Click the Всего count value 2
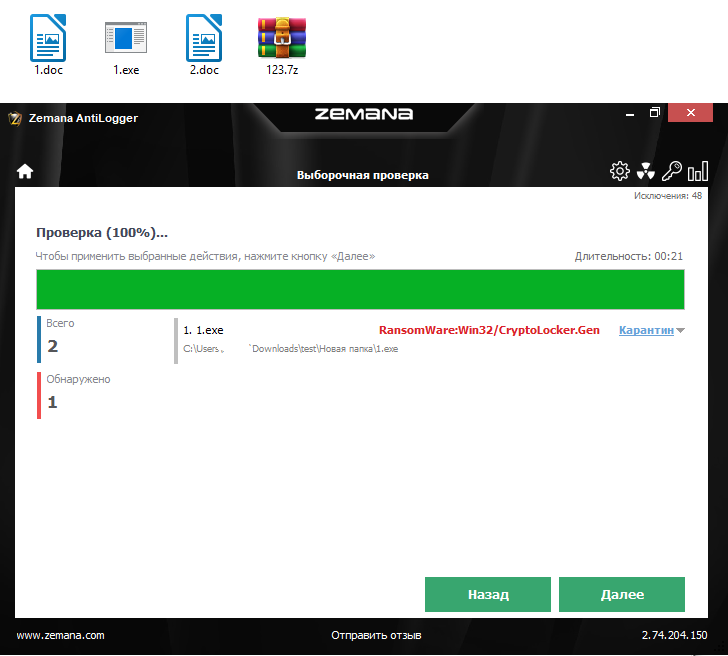The image size is (728, 656). click(x=52, y=346)
